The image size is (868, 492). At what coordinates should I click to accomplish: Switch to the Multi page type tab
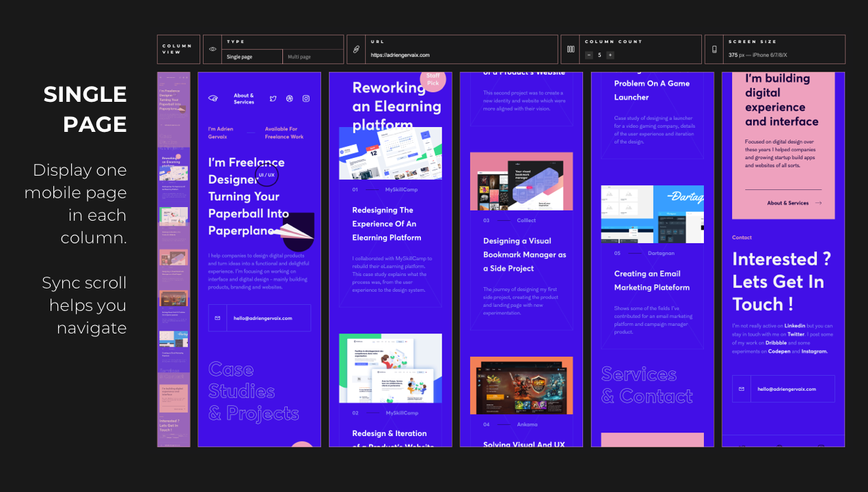point(312,57)
